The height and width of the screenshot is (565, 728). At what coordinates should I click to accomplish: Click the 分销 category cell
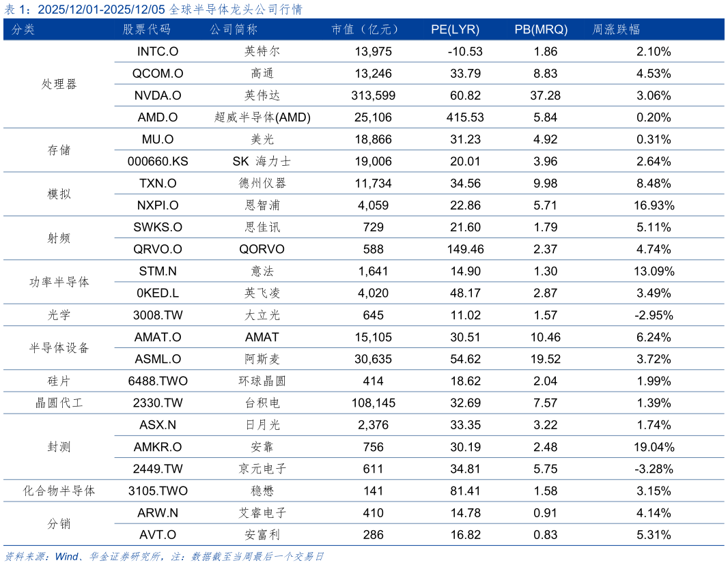[x=59, y=524]
